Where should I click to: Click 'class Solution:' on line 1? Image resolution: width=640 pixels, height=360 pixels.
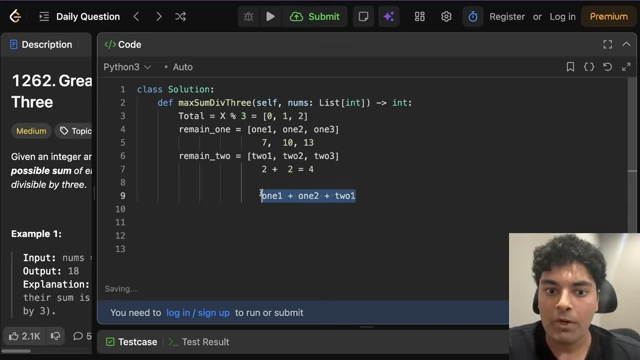(176, 89)
